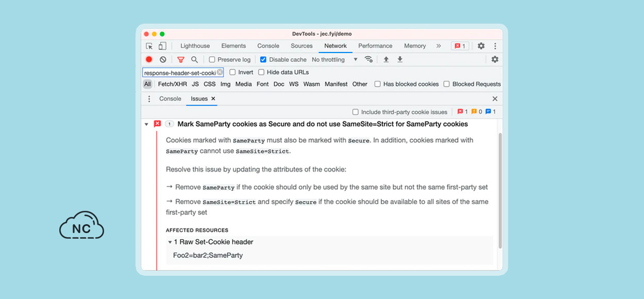The height and width of the screenshot is (299, 644).
Task: Open the network search magnifier
Action: [x=194, y=60]
